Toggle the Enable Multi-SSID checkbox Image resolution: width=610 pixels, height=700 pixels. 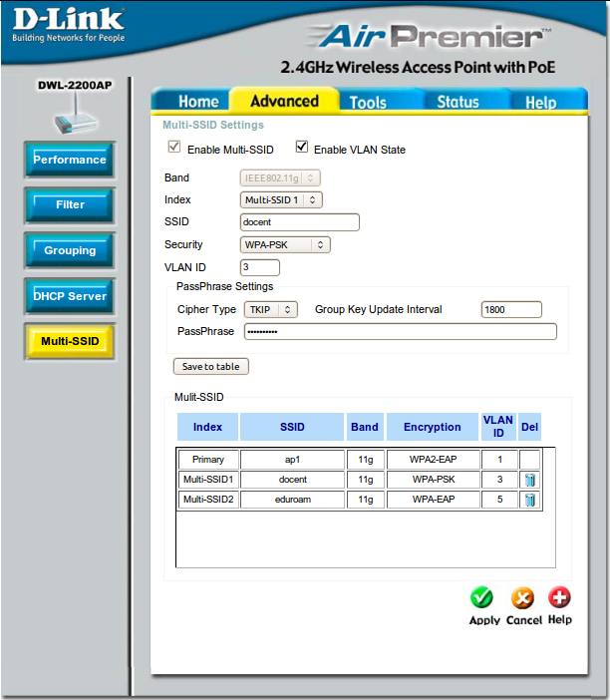[x=174, y=148]
